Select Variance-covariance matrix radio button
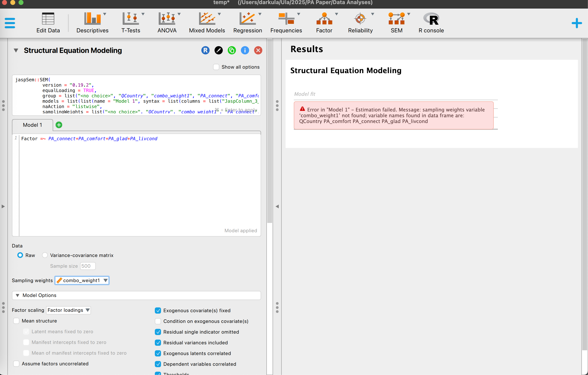 point(45,255)
